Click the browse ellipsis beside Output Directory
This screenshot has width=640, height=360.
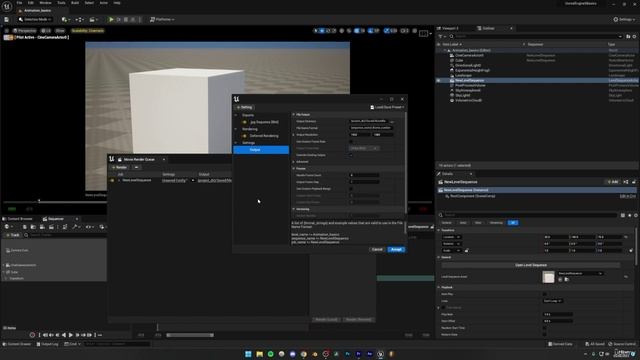coord(392,121)
